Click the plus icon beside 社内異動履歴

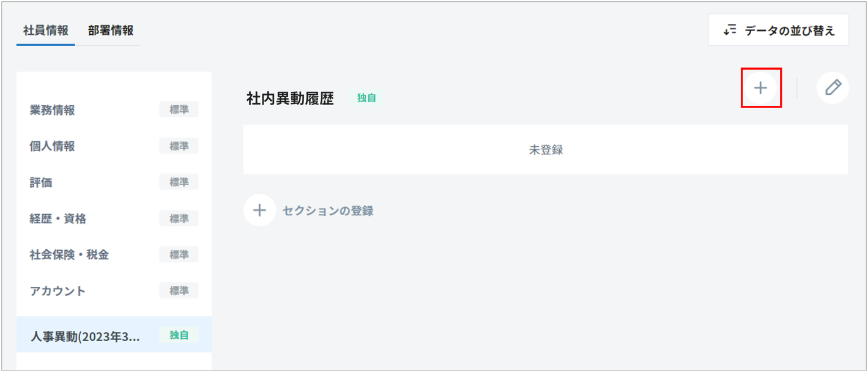760,89
